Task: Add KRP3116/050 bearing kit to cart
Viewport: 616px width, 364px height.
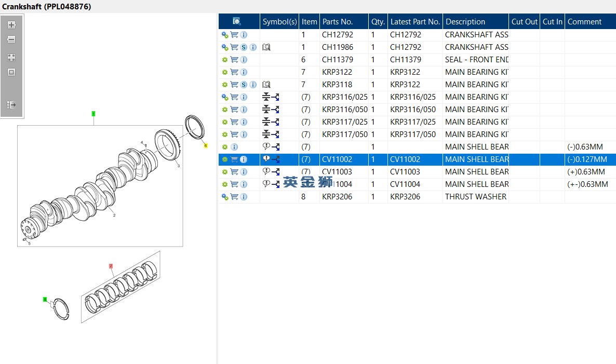Action: click(x=234, y=110)
